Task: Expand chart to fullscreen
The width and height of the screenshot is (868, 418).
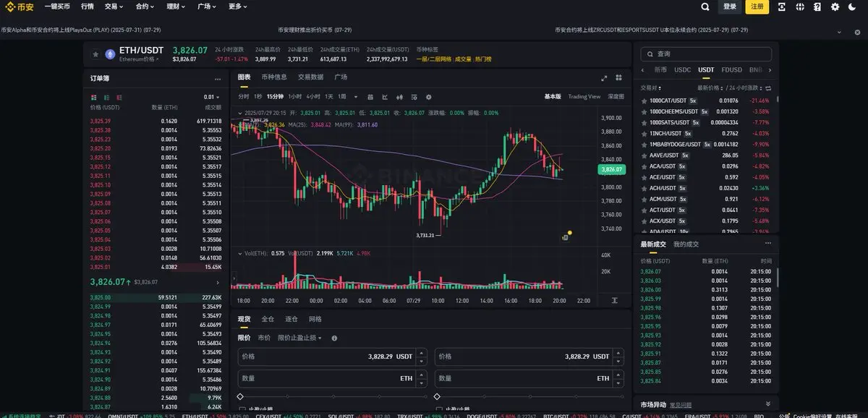Action: tap(605, 77)
